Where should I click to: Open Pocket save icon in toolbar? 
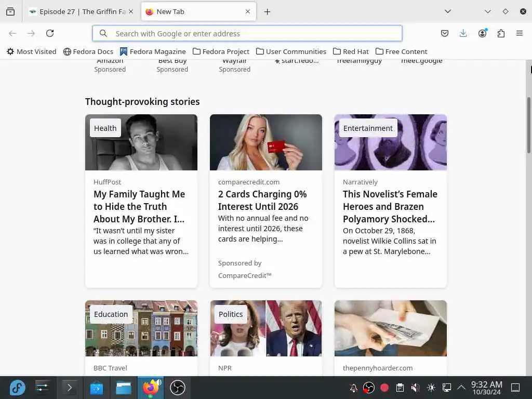pos(445,33)
